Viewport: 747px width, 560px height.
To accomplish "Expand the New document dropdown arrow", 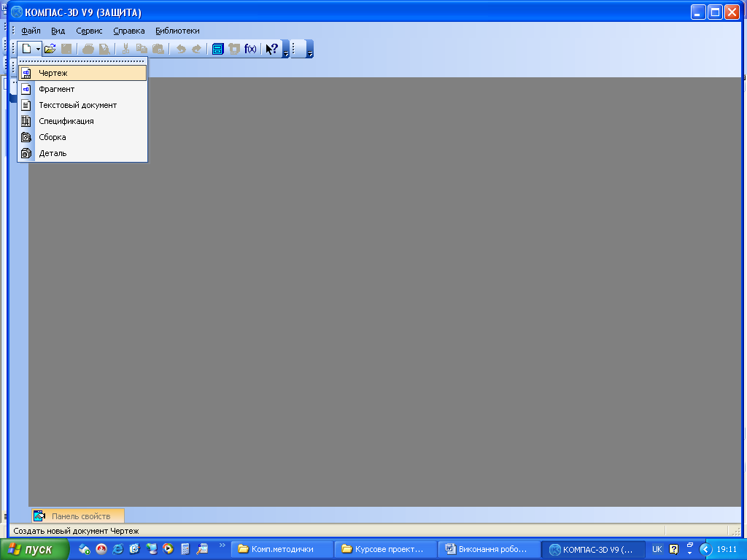I will click(38, 49).
